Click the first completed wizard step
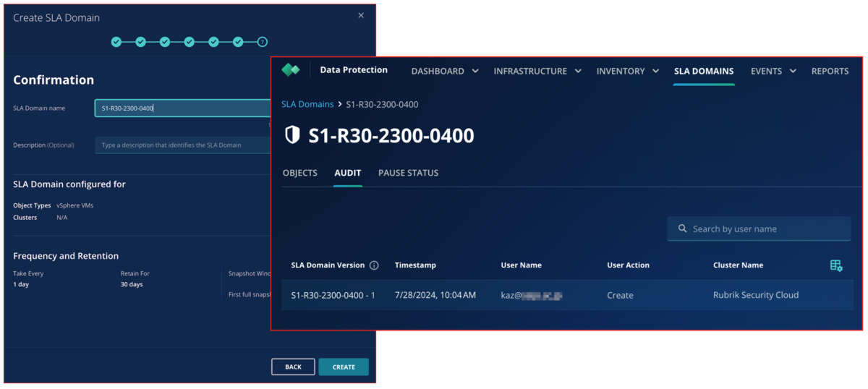Viewport: 868px width, 389px height. point(116,42)
